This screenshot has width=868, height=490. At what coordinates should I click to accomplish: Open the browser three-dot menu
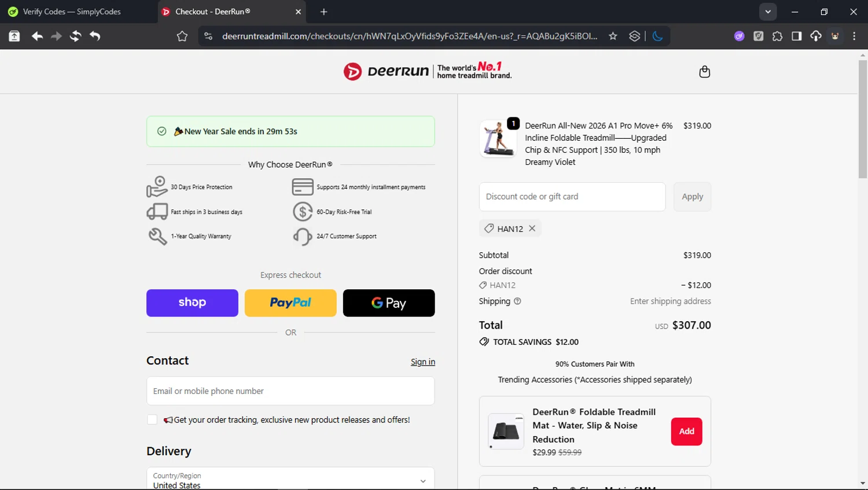854,36
